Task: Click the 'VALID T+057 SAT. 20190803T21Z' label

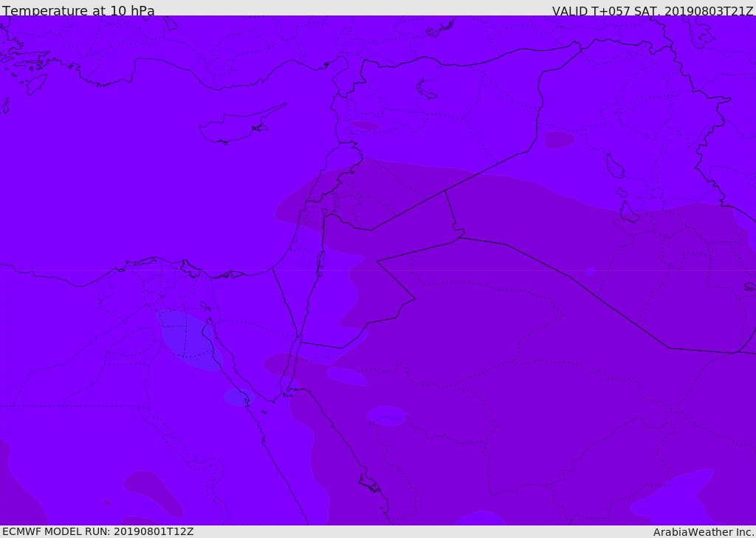Action: point(653,10)
